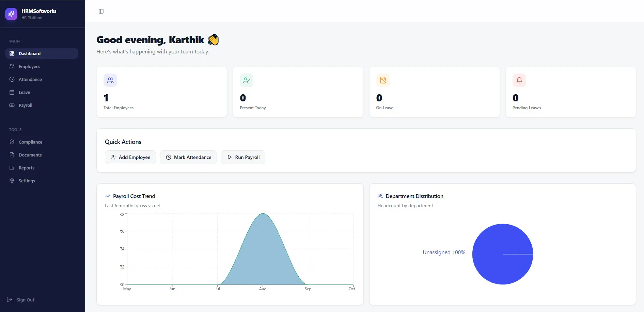Click the 'Total Employees' card label
644x312 pixels.
pos(119,108)
